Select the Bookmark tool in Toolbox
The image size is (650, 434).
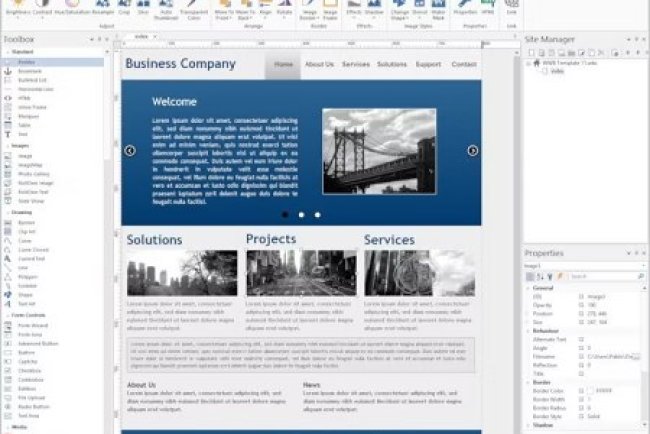coord(30,71)
